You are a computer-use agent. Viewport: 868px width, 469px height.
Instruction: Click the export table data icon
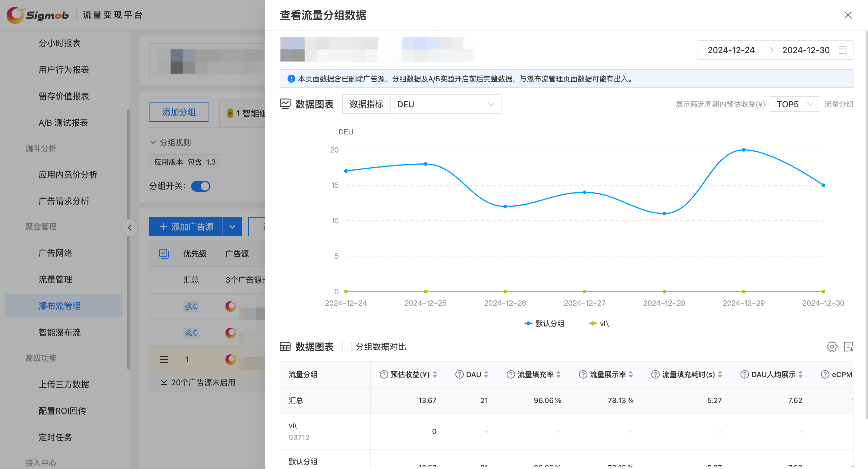point(848,347)
